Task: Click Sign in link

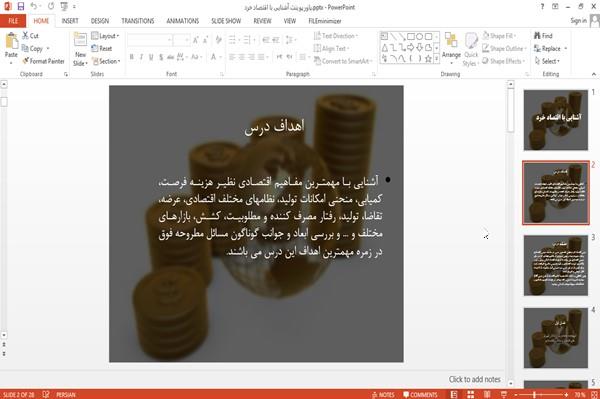Action: point(578,21)
